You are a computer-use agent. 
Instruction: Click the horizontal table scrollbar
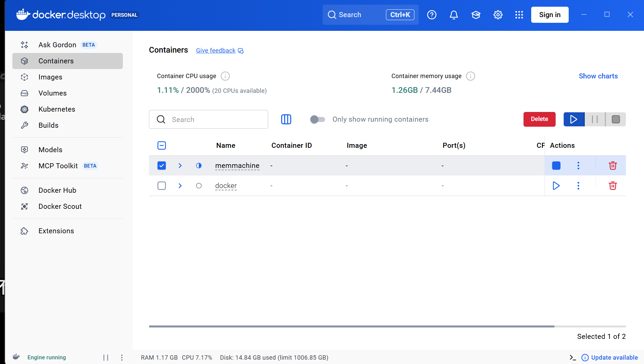[351, 326]
